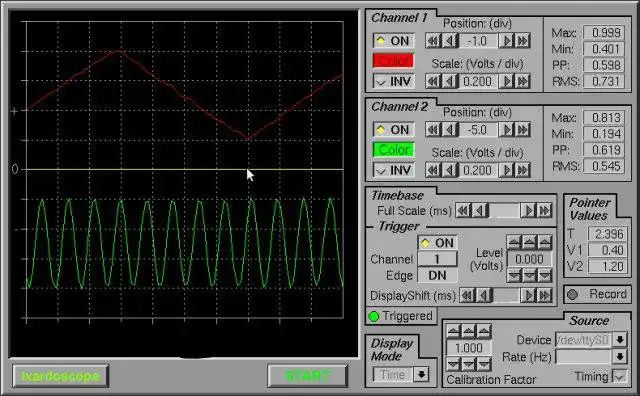The image size is (640, 396).
Task: Click the trigger Level 0.000 field
Action: point(529,259)
